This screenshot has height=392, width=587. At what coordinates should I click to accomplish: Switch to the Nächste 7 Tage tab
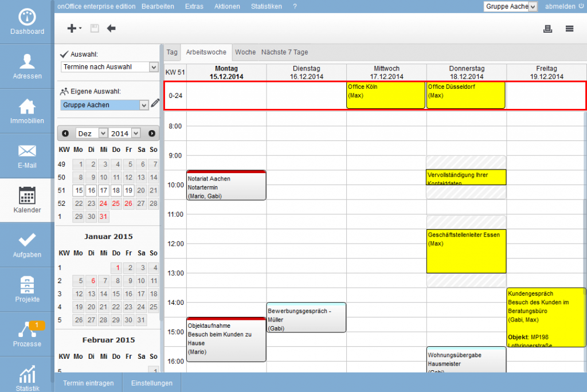pyautogui.click(x=284, y=52)
